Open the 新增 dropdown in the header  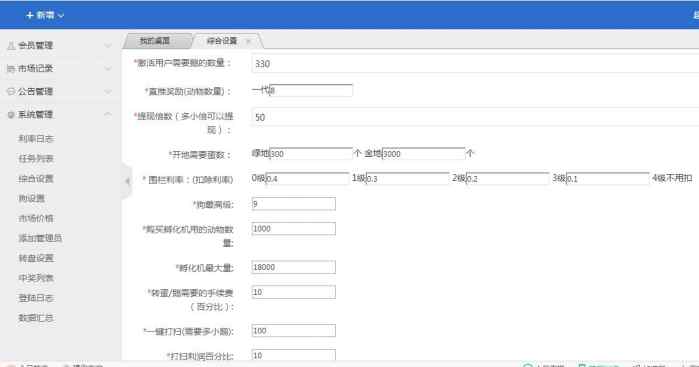click(x=45, y=15)
